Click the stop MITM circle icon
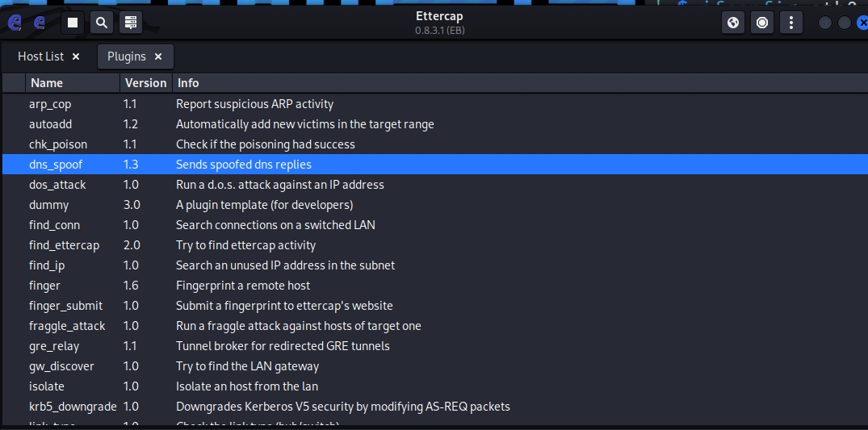Screen dimensions: 868x430 pos(761,23)
